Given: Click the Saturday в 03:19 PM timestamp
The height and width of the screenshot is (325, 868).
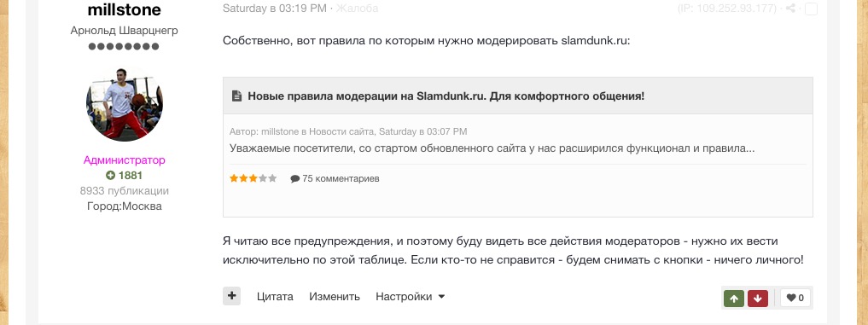Looking at the screenshot, I should 275,9.
